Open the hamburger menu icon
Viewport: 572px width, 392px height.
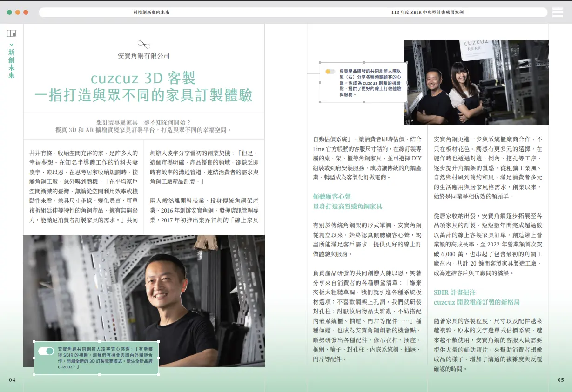[x=557, y=13]
